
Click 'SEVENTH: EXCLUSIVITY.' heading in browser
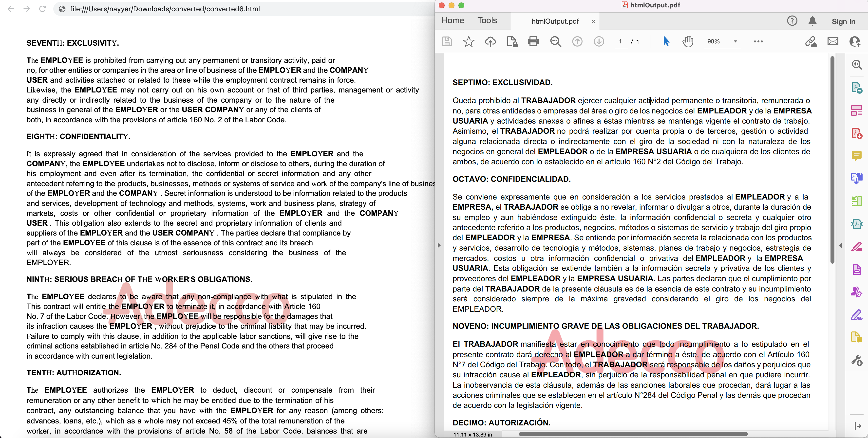click(x=73, y=43)
